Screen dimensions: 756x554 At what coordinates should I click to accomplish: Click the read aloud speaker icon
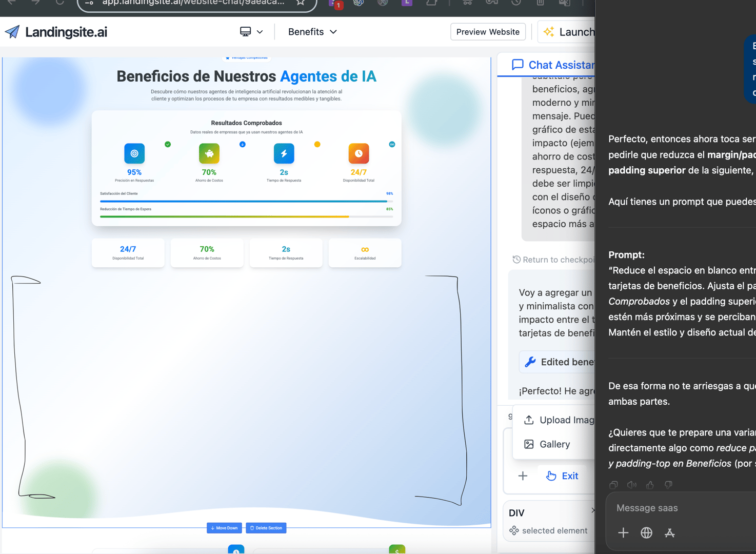(632, 485)
